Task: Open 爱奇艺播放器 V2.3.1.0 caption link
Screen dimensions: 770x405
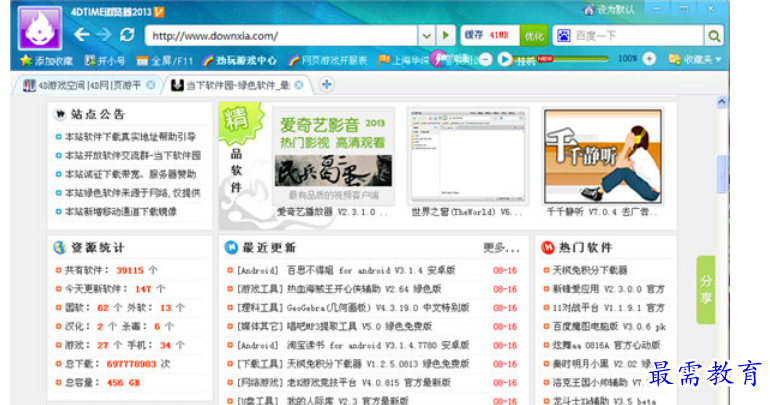Action: 332,212
